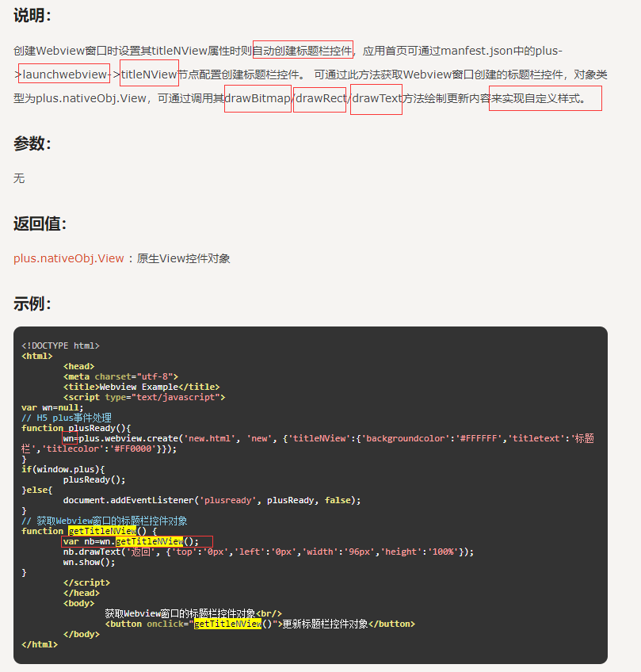Click drawBitmap in the description

click(258, 98)
